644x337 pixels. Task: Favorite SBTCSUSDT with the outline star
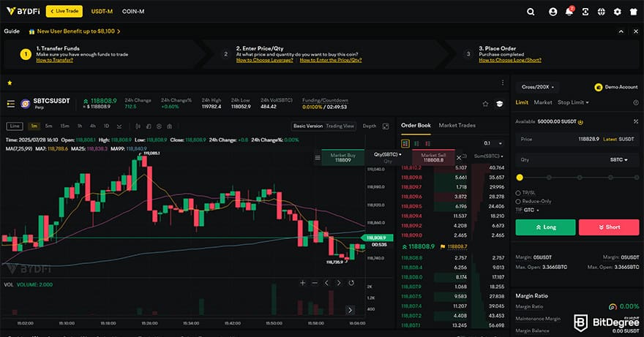click(x=485, y=104)
